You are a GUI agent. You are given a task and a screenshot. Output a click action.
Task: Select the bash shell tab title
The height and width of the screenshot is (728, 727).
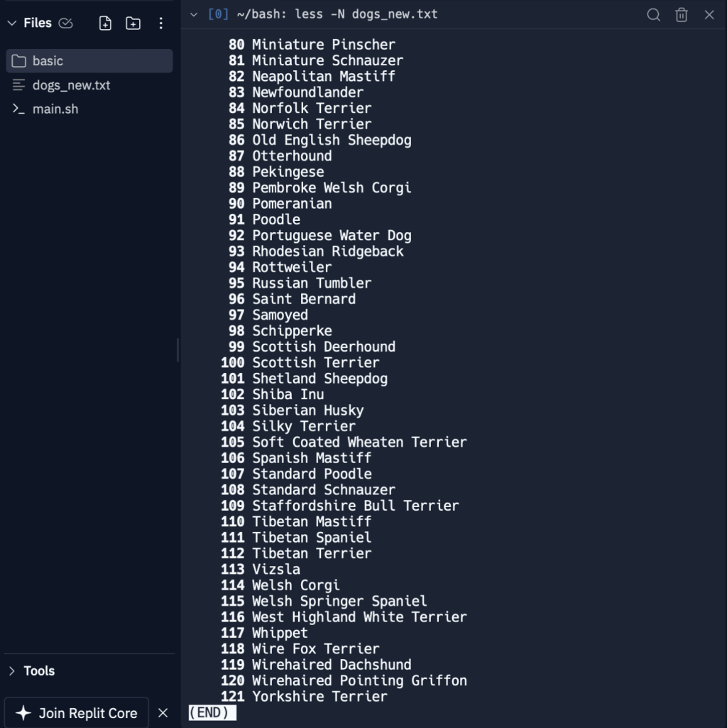point(324,15)
